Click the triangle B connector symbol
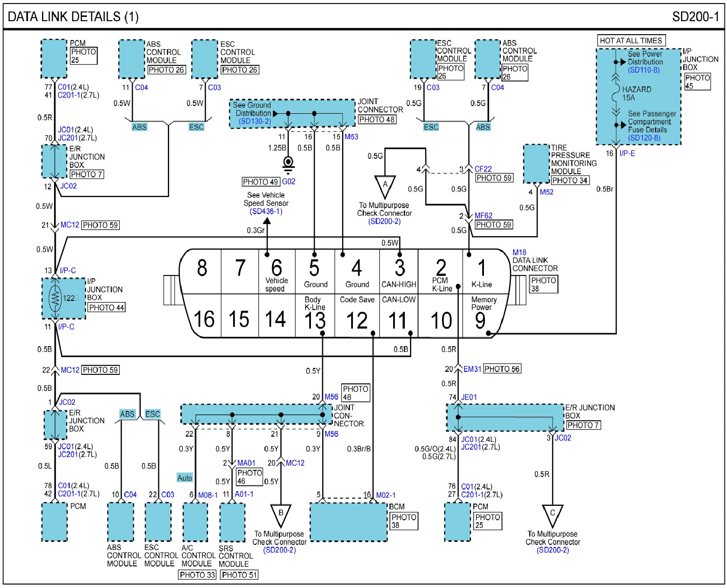 point(281,514)
